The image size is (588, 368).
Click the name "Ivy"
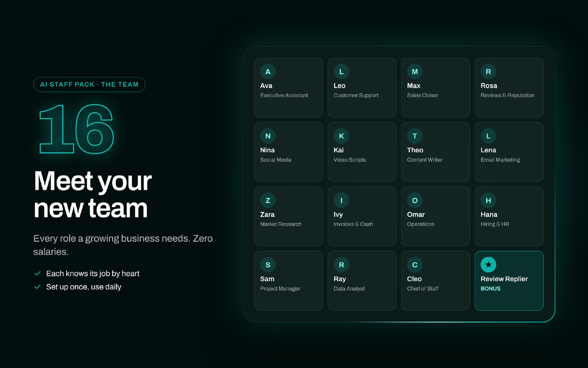(x=338, y=215)
